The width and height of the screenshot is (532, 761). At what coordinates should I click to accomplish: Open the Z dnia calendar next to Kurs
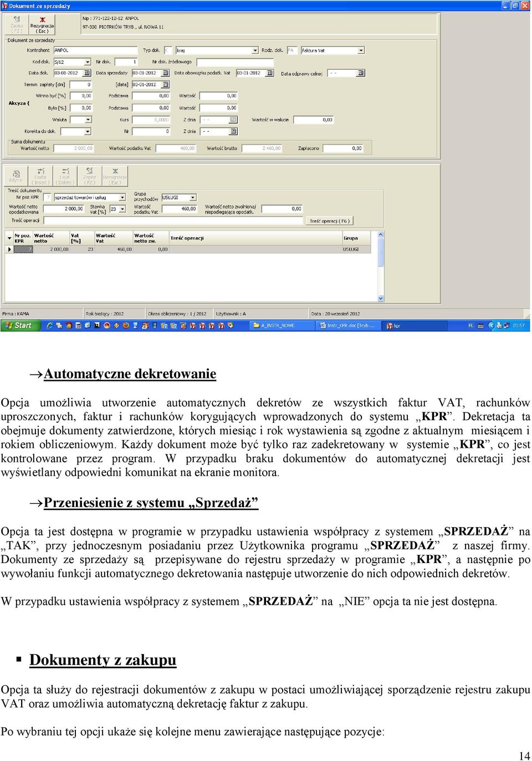click(233, 120)
